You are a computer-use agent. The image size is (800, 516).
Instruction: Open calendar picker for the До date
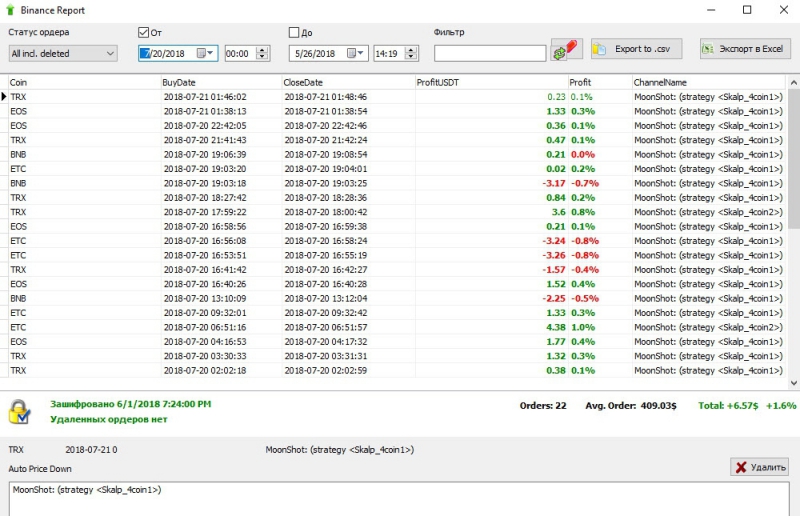tap(355, 53)
